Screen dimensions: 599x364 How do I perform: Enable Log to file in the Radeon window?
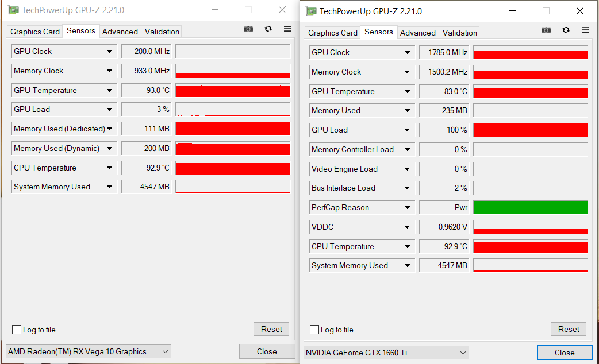click(17, 330)
